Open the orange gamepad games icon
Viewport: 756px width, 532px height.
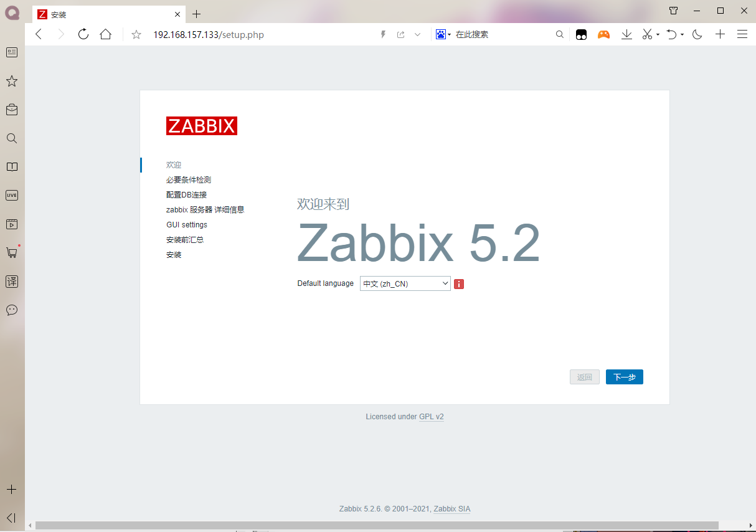tap(603, 35)
